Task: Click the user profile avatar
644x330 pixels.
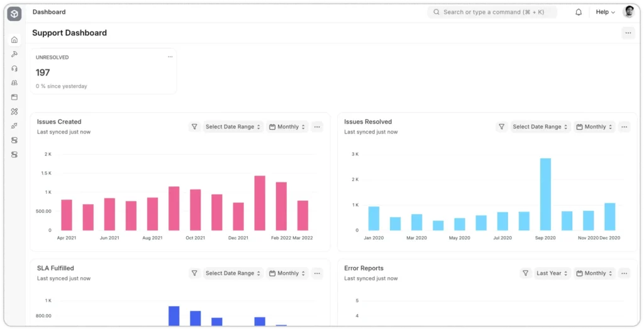Action: pos(628,12)
